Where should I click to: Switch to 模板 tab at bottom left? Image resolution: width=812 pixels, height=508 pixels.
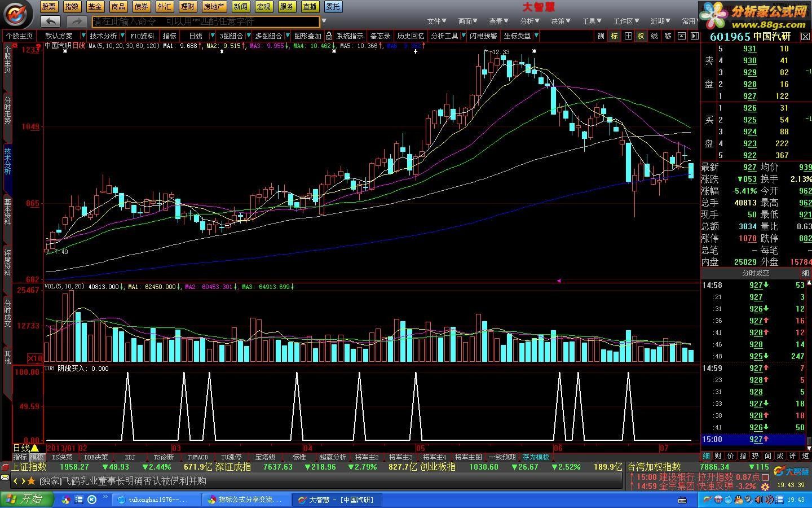[x=37, y=457]
